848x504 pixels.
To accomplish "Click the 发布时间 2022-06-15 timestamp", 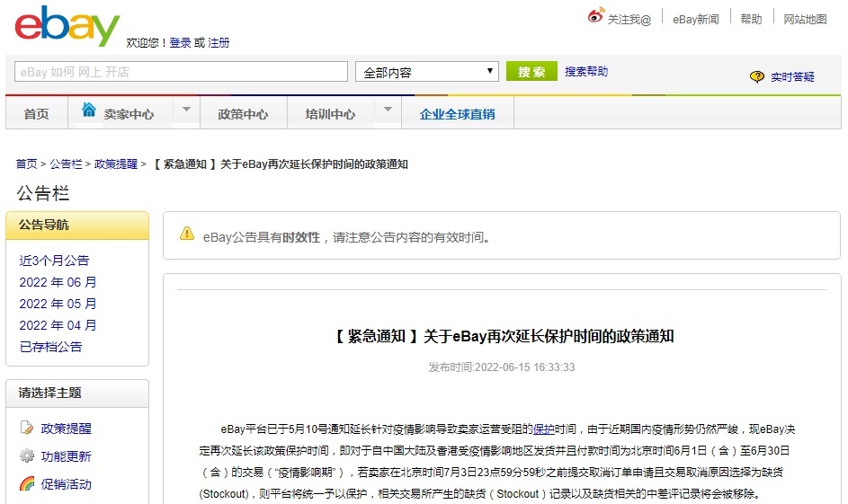I will 502,367.
